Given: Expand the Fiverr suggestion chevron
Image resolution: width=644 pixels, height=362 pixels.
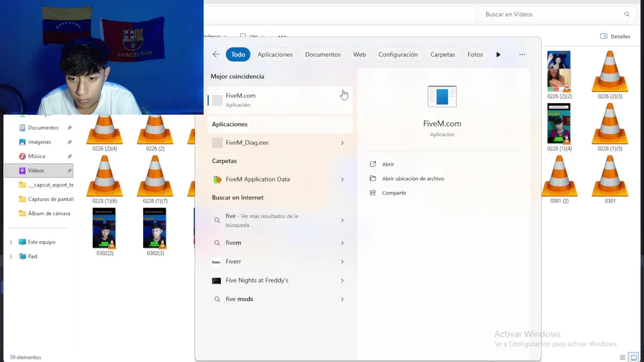Looking at the screenshot, I should (x=342, y=261).
